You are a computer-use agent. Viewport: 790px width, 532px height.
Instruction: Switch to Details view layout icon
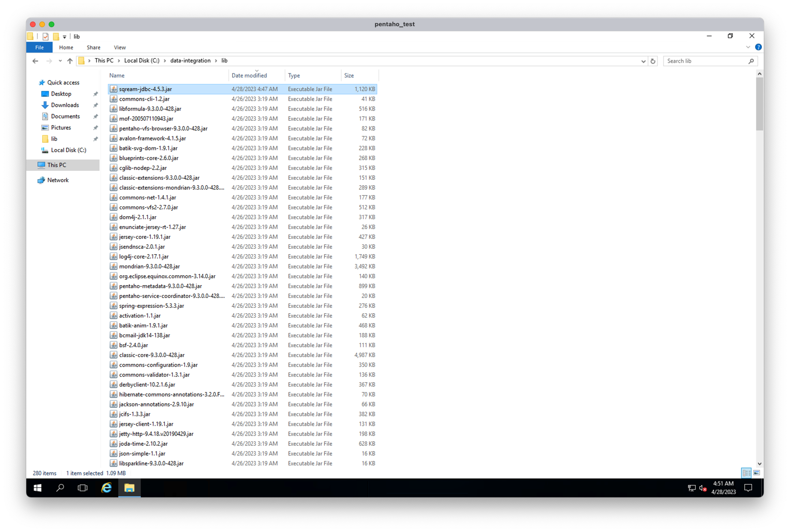tap(746, 473)
